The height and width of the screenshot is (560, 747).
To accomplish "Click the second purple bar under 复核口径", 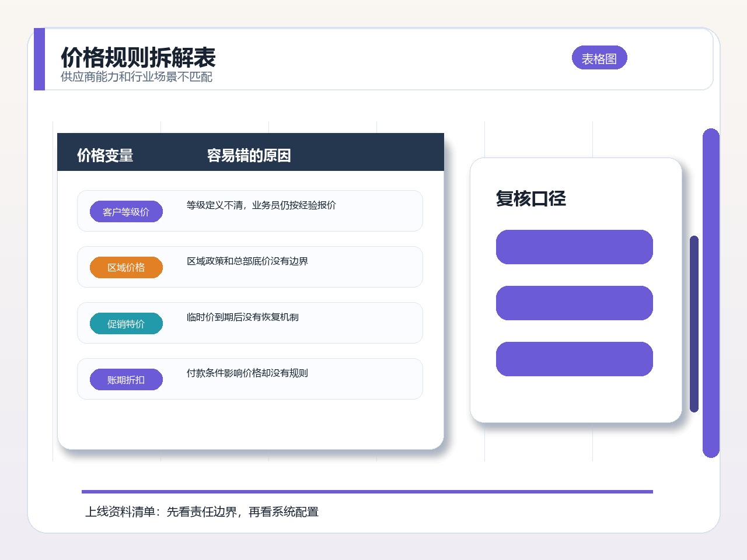I will pyautogui.click(x=574, y=303).
